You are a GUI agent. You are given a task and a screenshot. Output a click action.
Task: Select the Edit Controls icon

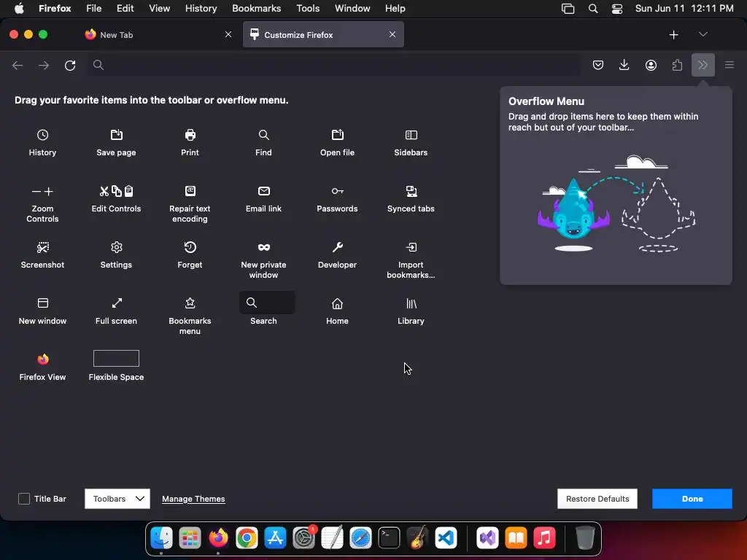point(116,191)
